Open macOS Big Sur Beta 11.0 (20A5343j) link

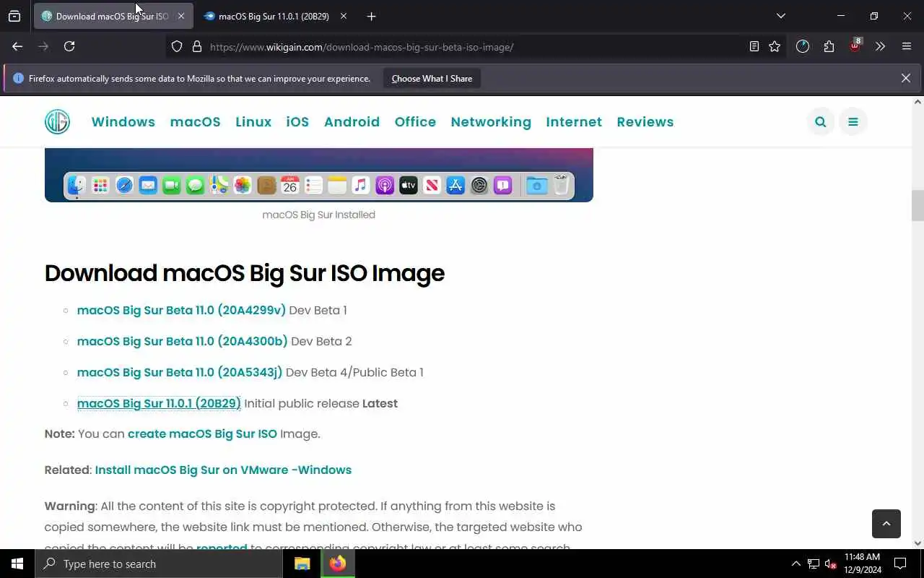click(180, 372)
